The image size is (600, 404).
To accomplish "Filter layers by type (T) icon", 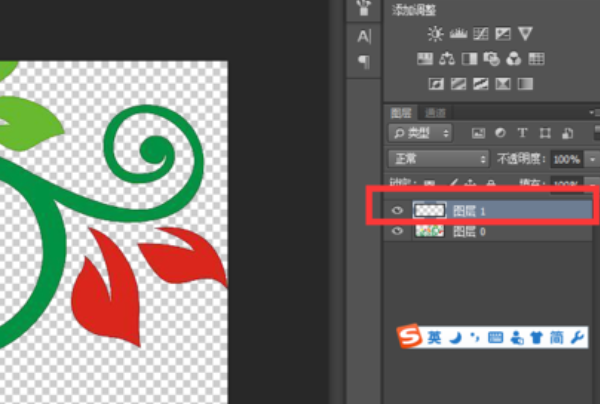I will point(522,133).
